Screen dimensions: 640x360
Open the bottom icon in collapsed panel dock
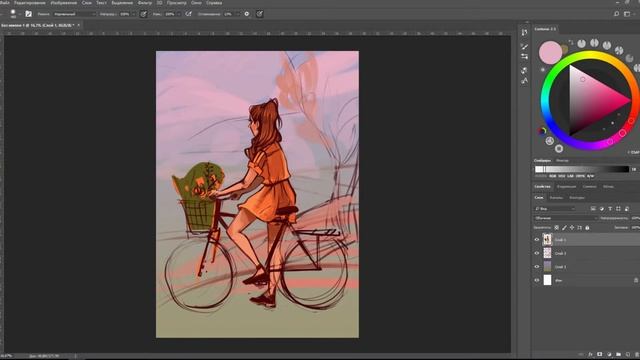(x=524, y=81)
